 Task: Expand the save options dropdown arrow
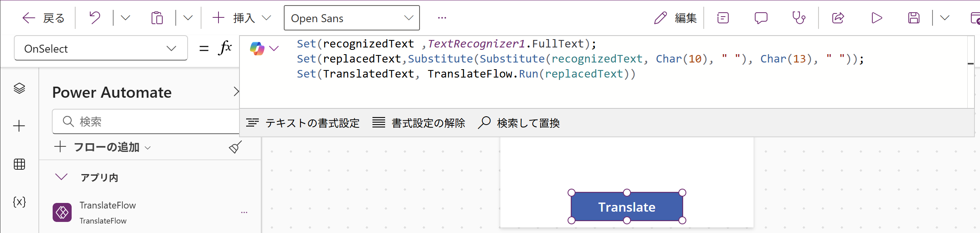(x=945, y=18)
